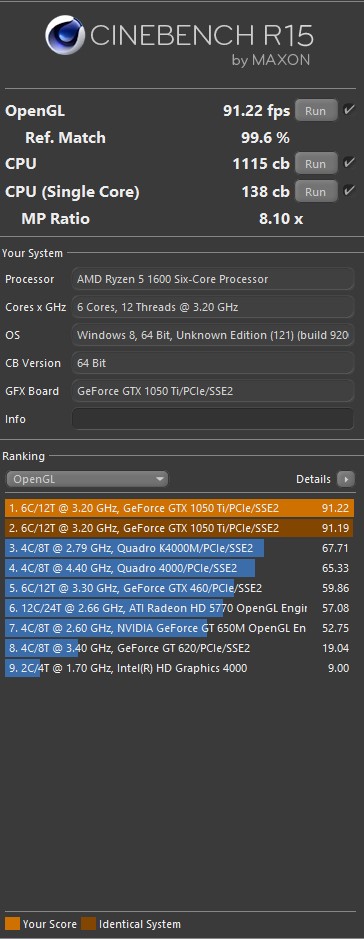Select the GeForce GTX 460 ranking entry

click(x=179, y=588)
